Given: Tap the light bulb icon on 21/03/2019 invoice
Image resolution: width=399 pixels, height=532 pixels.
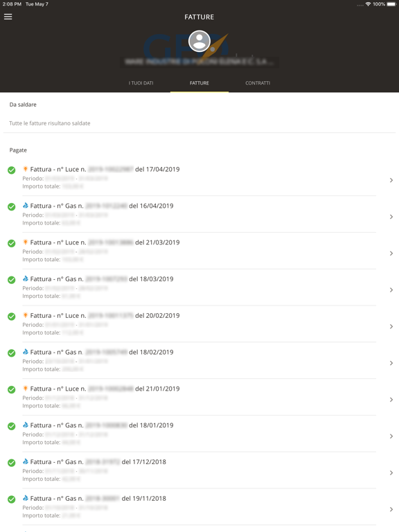Looking at the screenshot, I should 25,242.
